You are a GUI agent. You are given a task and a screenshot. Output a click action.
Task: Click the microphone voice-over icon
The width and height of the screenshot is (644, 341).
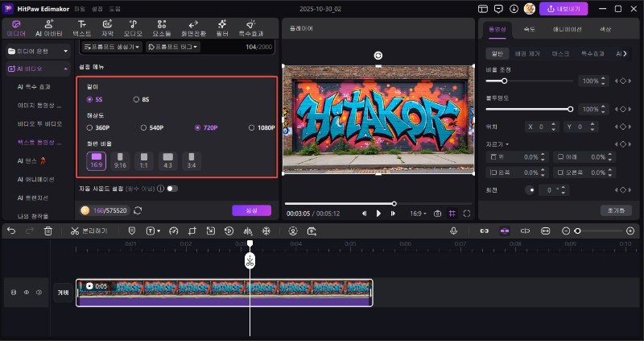coord(453,231)
